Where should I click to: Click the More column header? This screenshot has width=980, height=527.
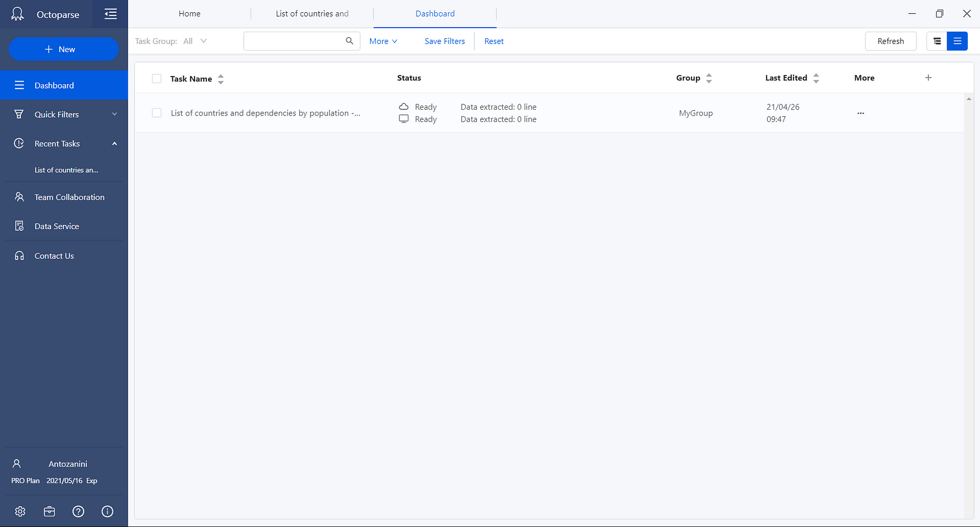[864, 78]
